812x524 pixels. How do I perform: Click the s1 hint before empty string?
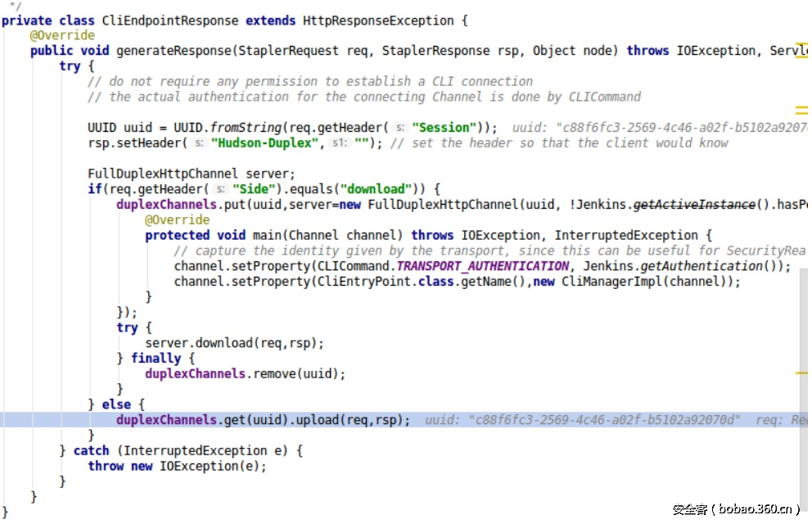340,143
